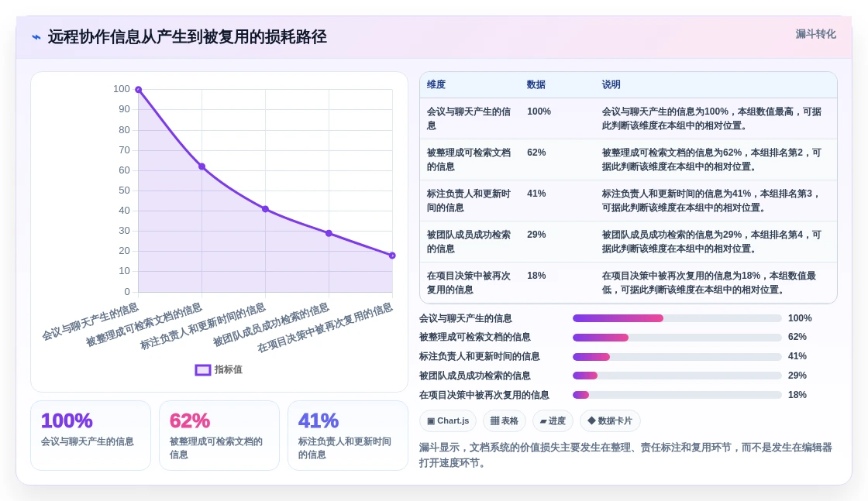Click the blue icon beside the dashboard title
Screen dimensions: 868x501
[x=36, y=37]
